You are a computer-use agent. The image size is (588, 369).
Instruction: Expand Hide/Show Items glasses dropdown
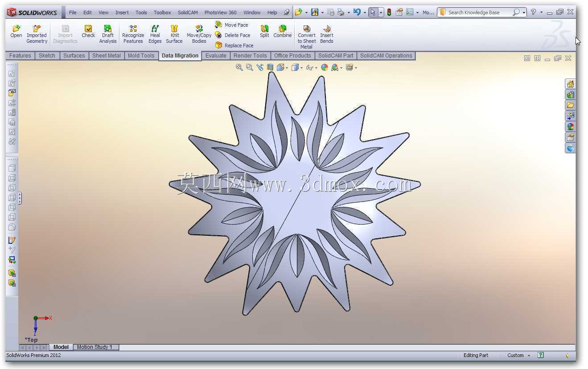tap(317, 68)
